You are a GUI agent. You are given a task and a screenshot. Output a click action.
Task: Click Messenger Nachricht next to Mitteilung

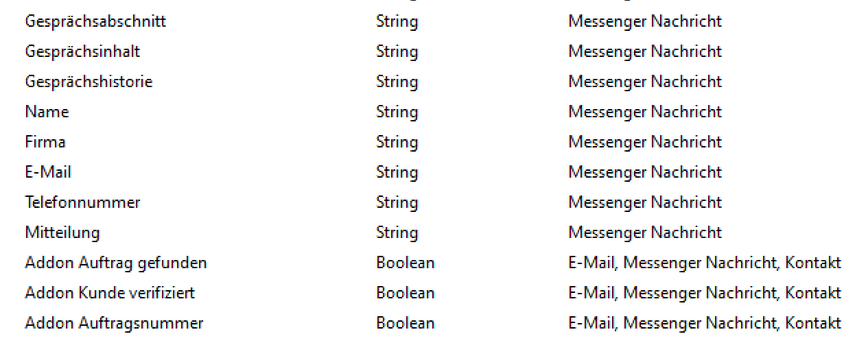pyautogui.click(x=645, y=233)
